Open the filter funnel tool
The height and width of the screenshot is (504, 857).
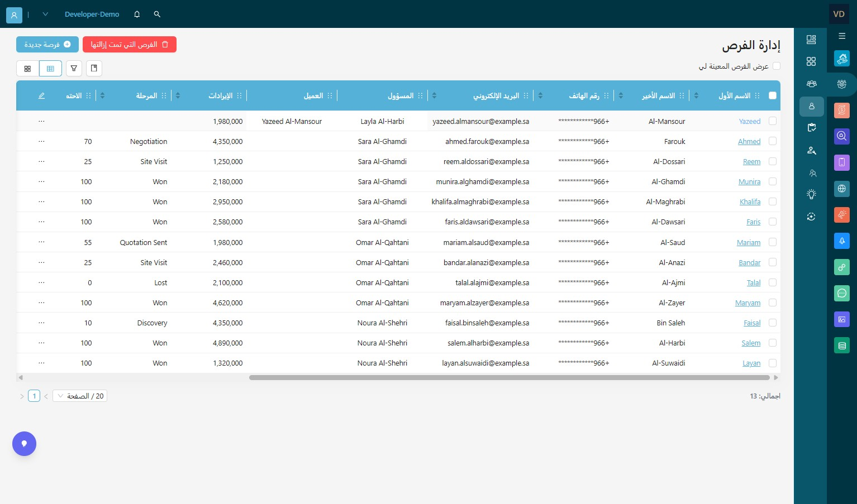coord(74,68)
